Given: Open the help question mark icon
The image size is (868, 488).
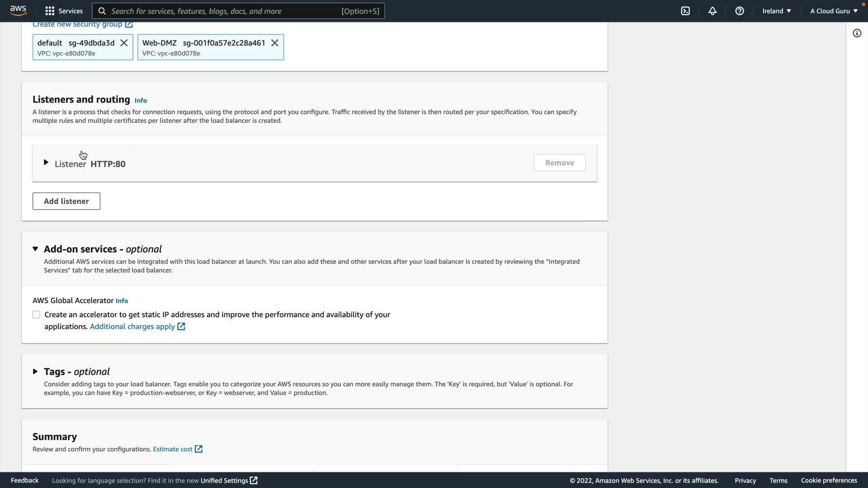Looking at the screenshot, I should coord(740,11).
